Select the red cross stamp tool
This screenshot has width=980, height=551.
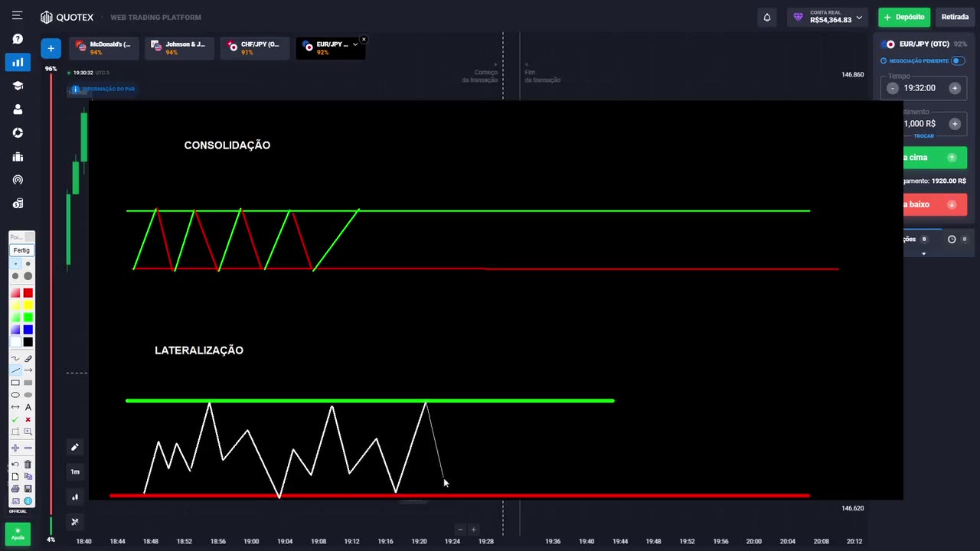(28, 419)
